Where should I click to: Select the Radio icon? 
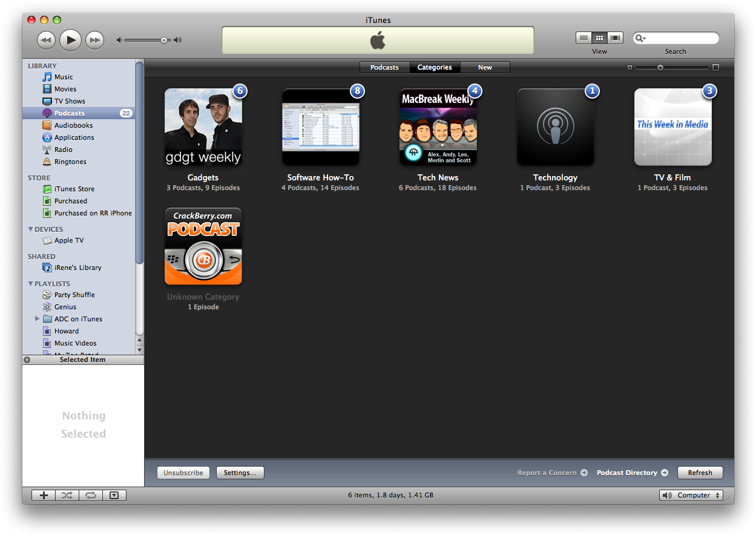(x=47, y=149)
